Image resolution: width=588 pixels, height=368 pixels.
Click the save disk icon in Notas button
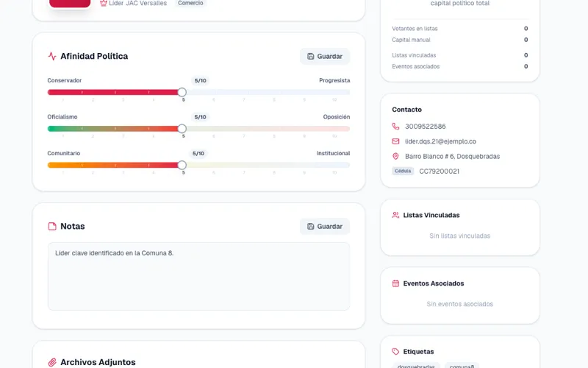[310, 227]
